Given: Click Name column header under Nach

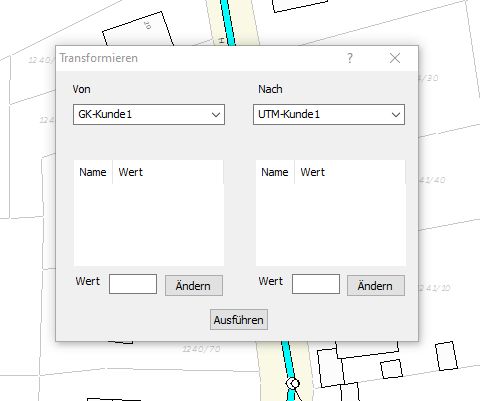Looking at the screenshot, I should point(275,172).
